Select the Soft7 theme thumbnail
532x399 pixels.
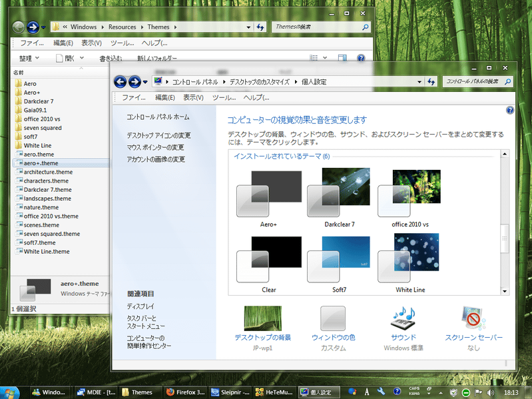tap(339, 264)
